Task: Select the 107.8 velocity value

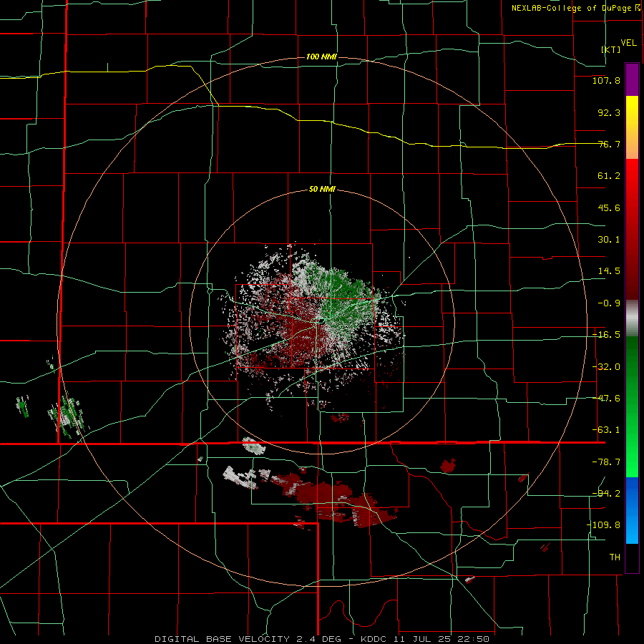Action: (606, 80)
